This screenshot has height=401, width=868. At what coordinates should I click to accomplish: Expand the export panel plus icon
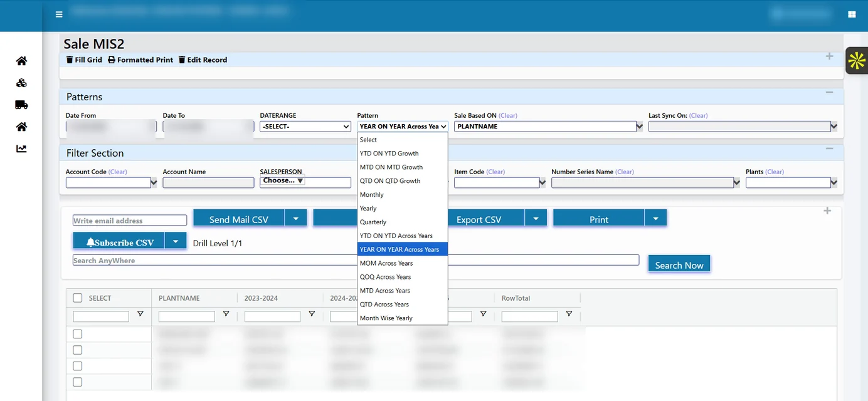coord(827,211)
